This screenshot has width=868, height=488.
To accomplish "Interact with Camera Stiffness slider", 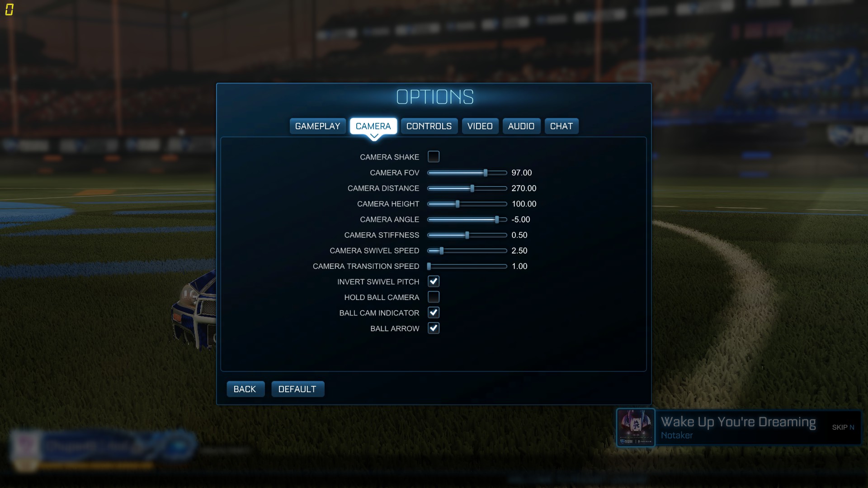I will [x=468, y=235].
